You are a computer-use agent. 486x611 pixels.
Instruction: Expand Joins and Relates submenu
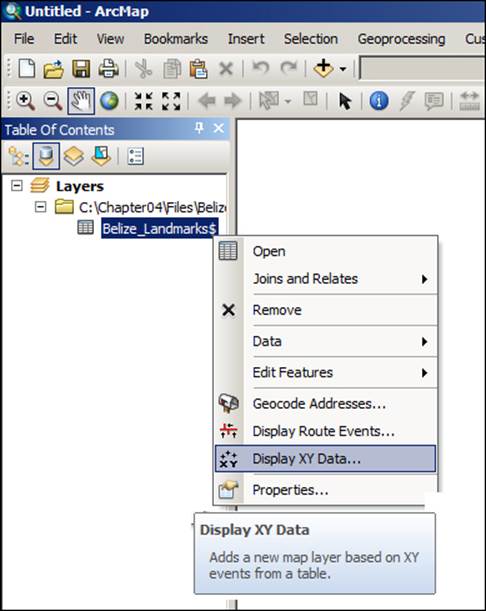point(325,279)
